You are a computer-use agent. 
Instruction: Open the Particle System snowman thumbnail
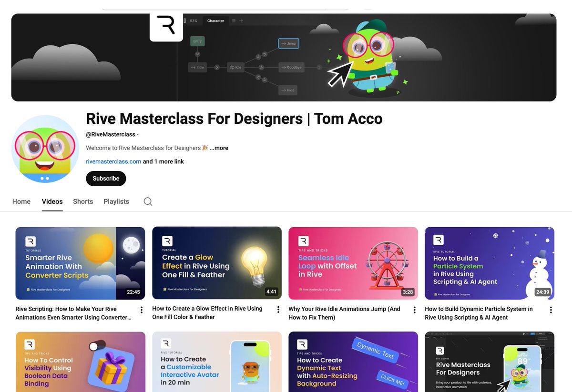tap(490, 263)
